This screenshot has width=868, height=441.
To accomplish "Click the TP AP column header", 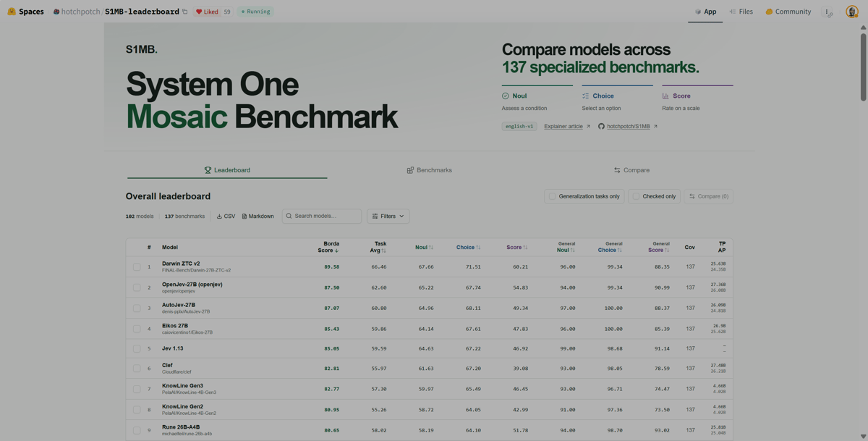I will (721, 247).
